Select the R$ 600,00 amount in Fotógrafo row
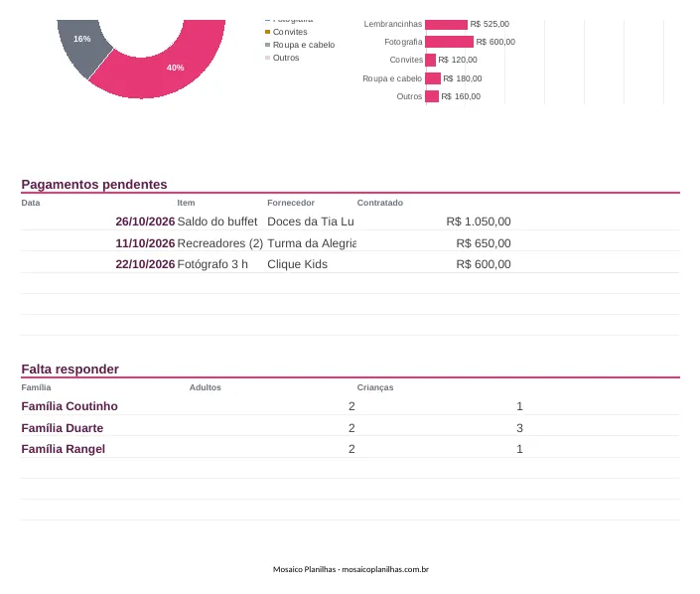 point(484,264)
